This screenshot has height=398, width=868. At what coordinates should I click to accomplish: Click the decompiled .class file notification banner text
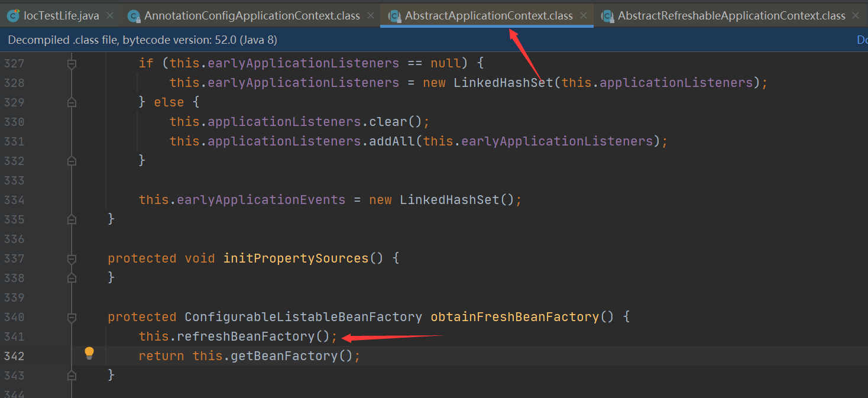pos(142,40)
